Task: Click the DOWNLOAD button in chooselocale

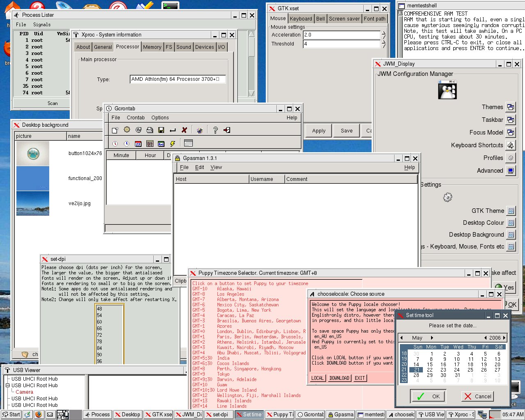Action: 340,378
